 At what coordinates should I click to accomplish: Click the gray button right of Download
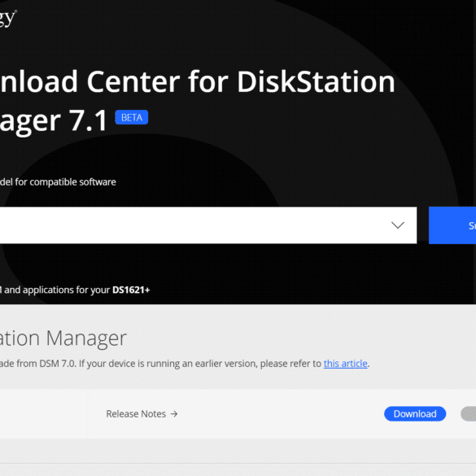point(469,414)
